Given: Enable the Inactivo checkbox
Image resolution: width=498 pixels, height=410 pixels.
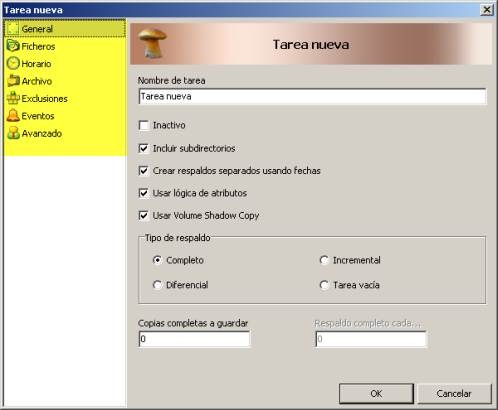Looking at the screenshot, I should 144,125.
